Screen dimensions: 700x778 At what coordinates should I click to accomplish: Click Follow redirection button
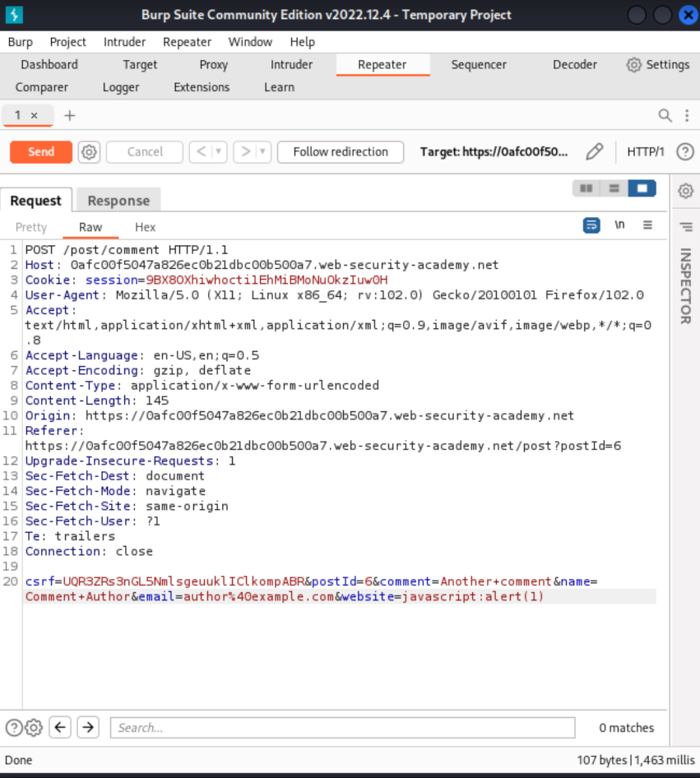[341, 152]
